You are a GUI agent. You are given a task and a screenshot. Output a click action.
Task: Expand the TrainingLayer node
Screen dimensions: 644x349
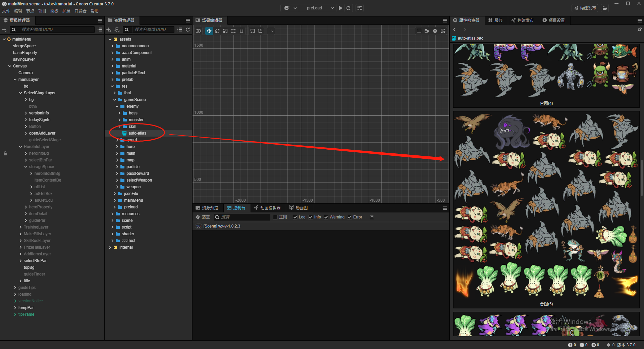click(x=20, y=227)
